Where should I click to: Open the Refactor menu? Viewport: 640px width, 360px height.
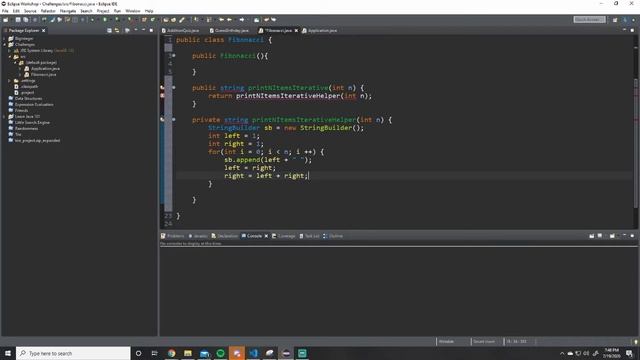tap(48, 11)
